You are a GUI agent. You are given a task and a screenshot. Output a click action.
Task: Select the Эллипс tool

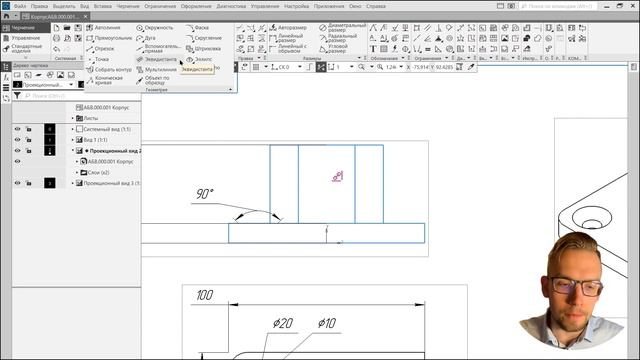(199, 59)
